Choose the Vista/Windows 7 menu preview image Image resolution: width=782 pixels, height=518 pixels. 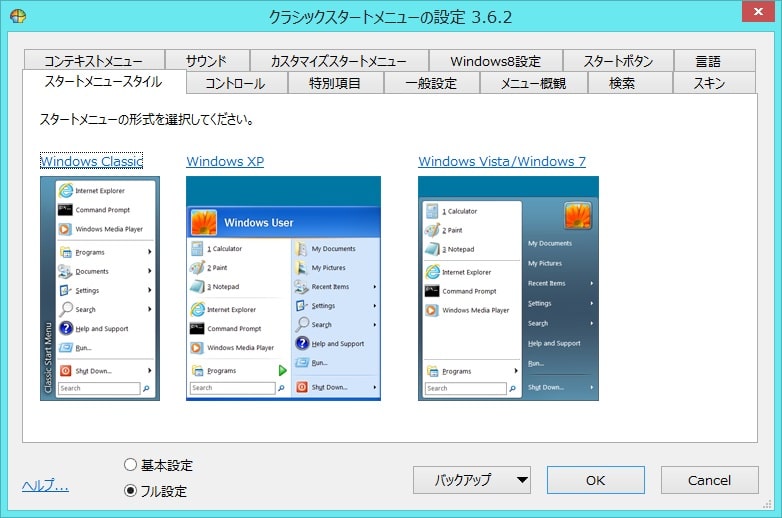tap(508, 288)
